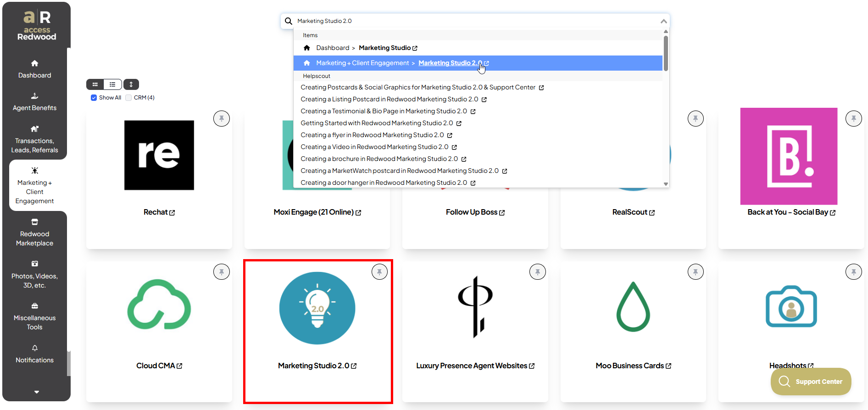868x410 pixels.
Task: Switch to grid view
Action: click(x=95, y=84)
